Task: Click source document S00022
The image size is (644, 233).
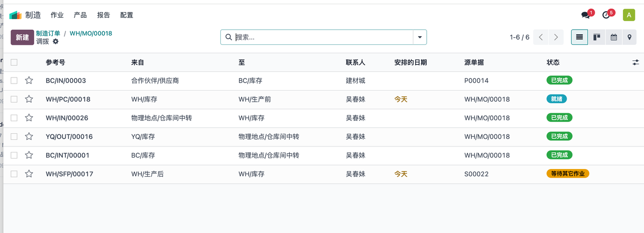Action: pos(476,174)
